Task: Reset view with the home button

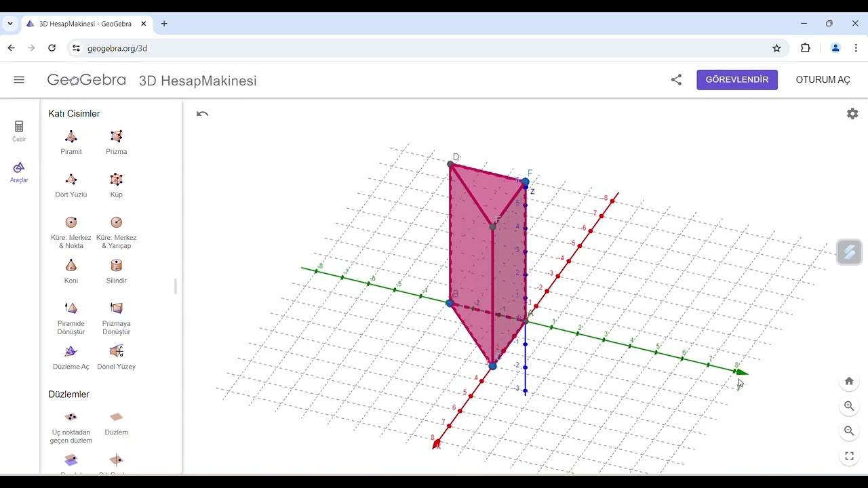Action: click(849, 381)
